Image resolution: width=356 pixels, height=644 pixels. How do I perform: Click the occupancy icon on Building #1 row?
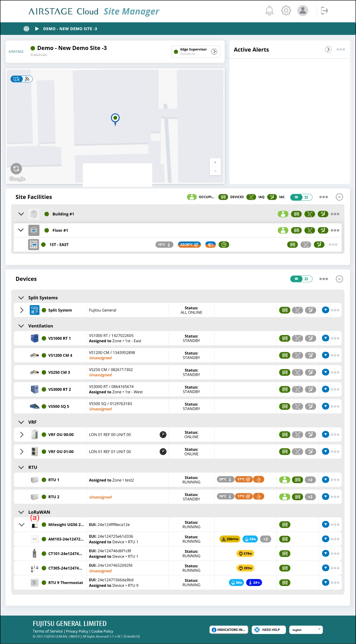[283, 214]
